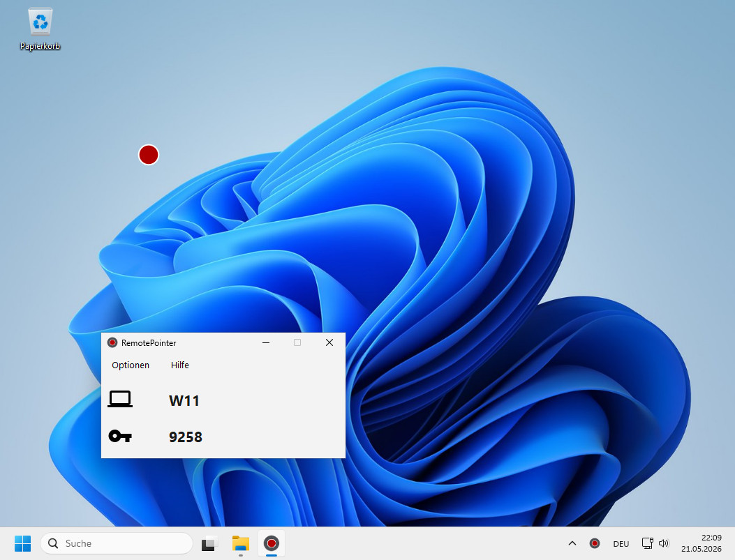Viewport: 735px width, 560px height.
Task: Click the laptop computer icon in RemotePointer
Action: pyautogui.click(x=120, y=400)
